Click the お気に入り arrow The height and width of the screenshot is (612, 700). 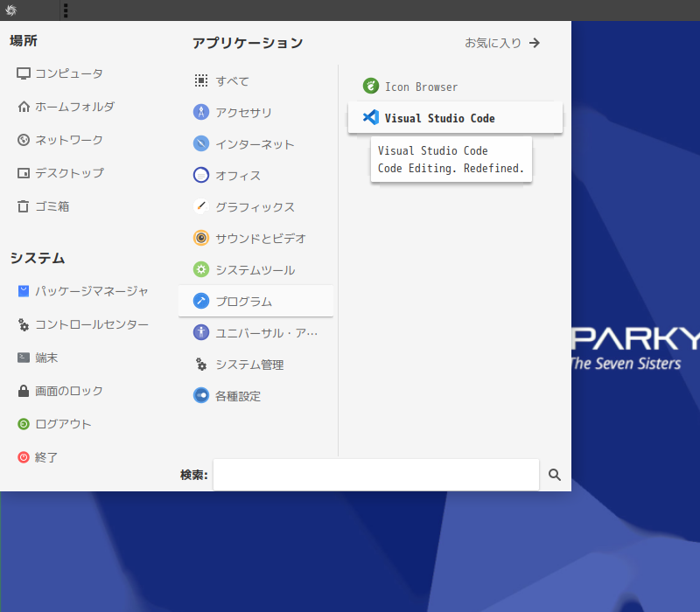click(x=535, y=43)
